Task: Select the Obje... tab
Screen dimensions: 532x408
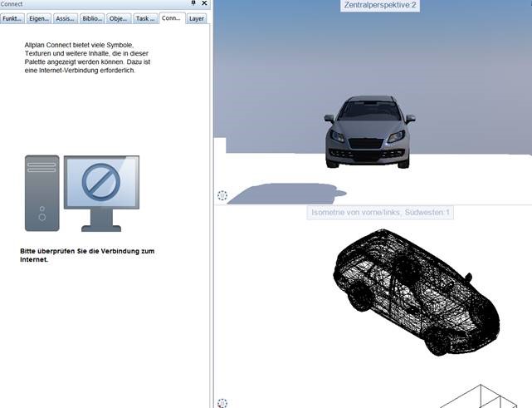Action: (x=118, y=18)
